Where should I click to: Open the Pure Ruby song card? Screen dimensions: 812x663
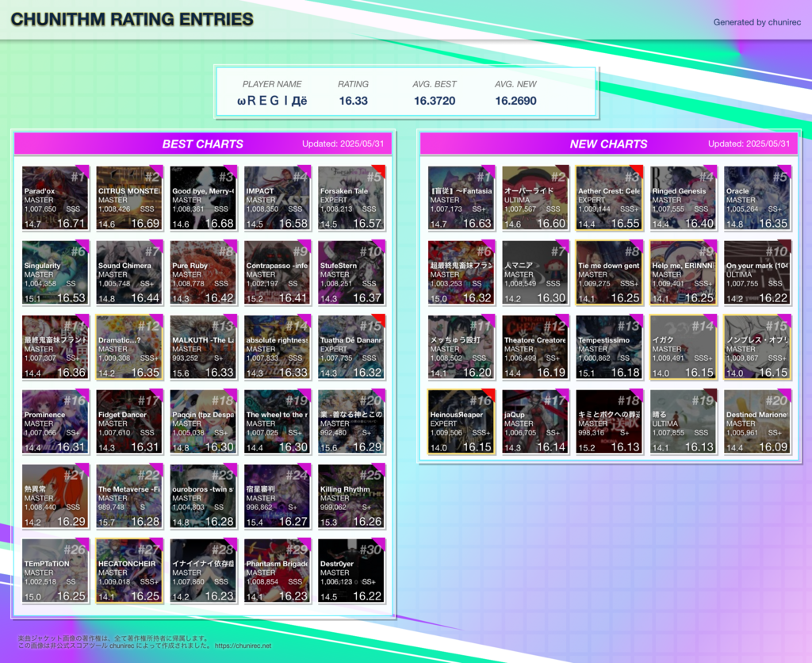[203, 273]
